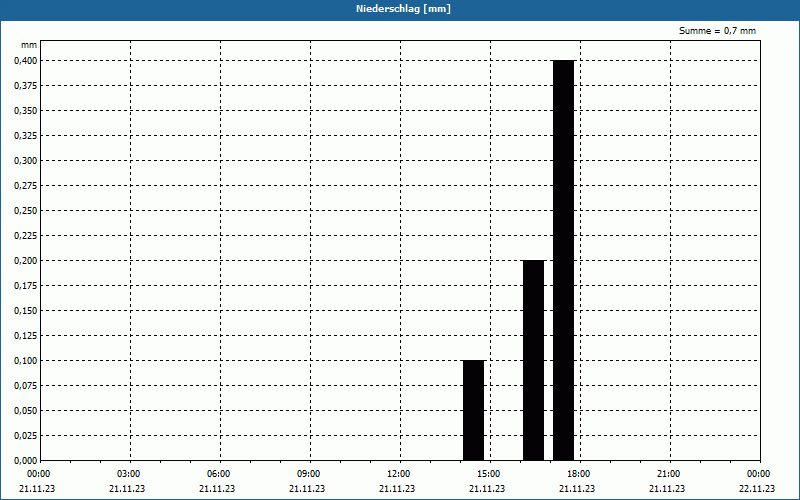Click the Summe = 0,7 mm label

(717, 31)
